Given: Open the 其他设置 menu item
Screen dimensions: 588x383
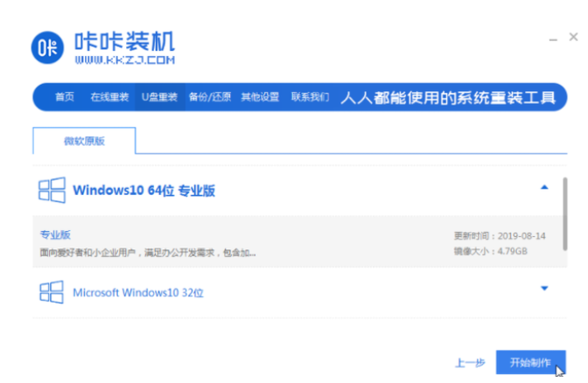Looking at the screenshot, I should [260, 97].
